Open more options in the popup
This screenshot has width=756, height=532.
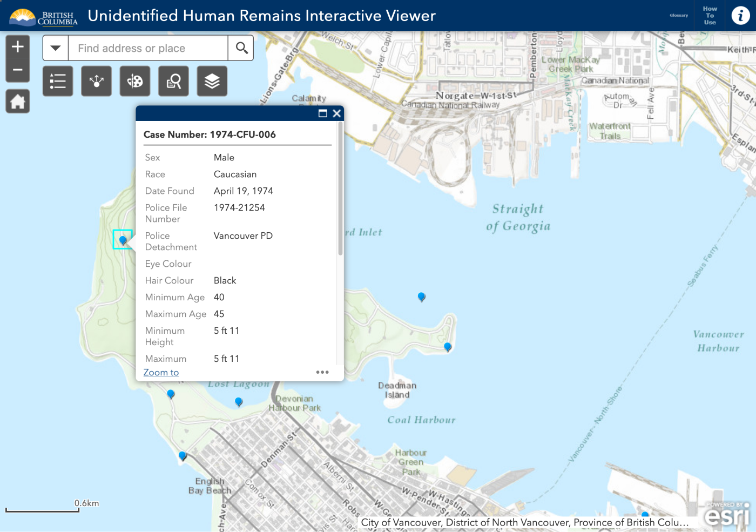[x=322, y=372]
